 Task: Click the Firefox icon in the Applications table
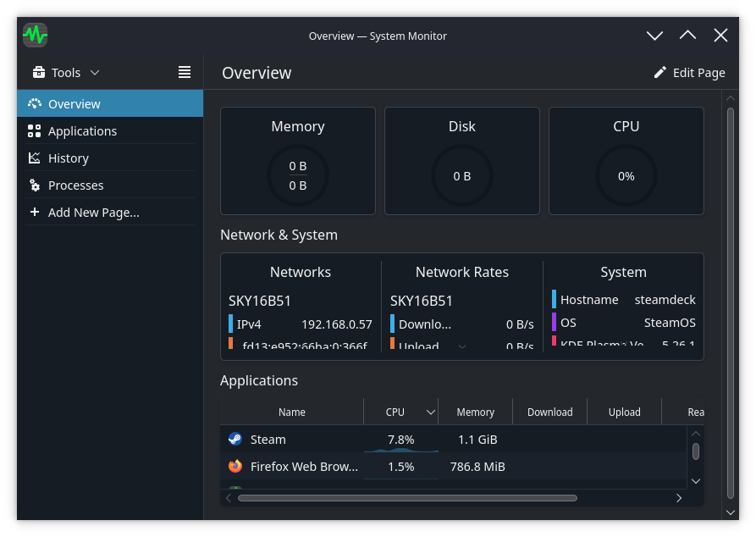click(235, 466)
